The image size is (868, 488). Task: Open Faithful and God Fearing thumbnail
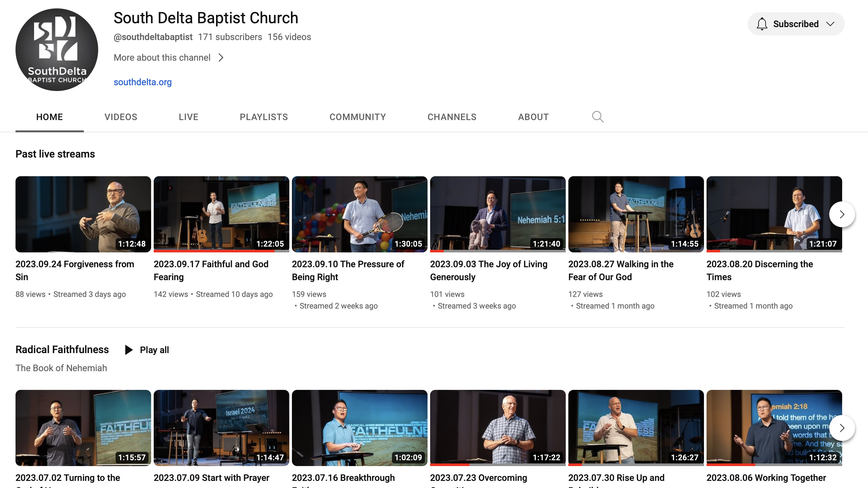tap(222, 214)
